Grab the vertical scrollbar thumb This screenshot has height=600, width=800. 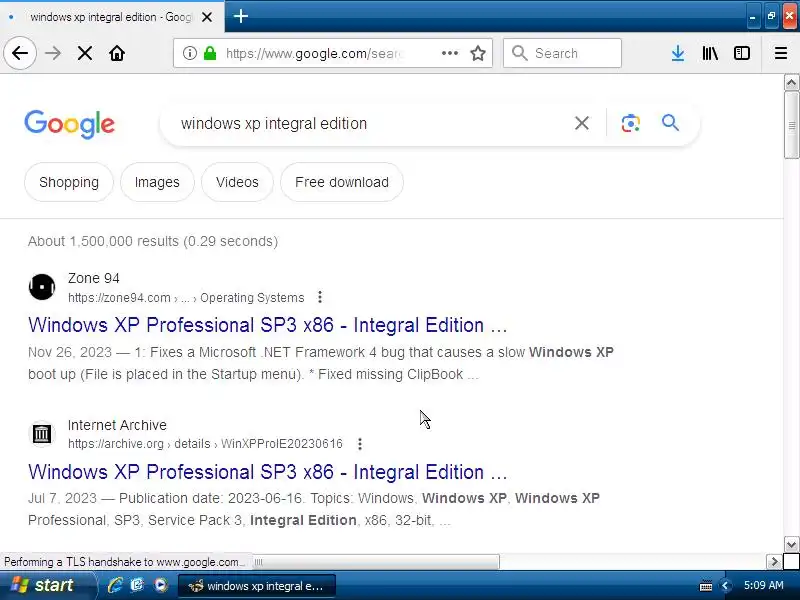791,126
